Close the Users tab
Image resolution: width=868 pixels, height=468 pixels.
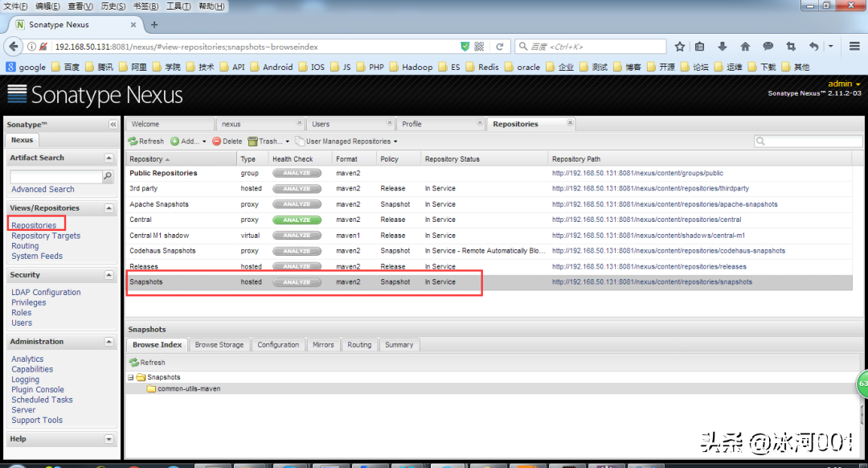390,123
